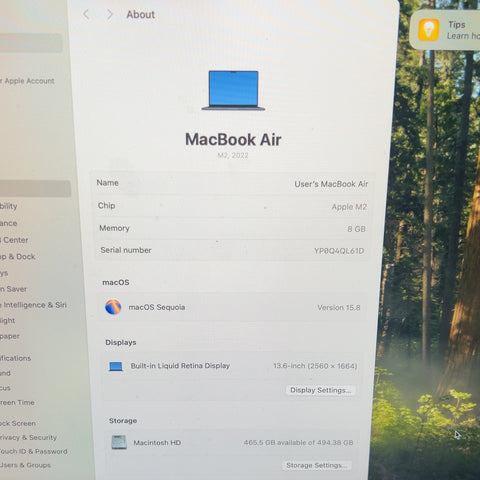Click the forward navigation chevron
This screenshot has height=480, width=480.
tap(110, 14)
